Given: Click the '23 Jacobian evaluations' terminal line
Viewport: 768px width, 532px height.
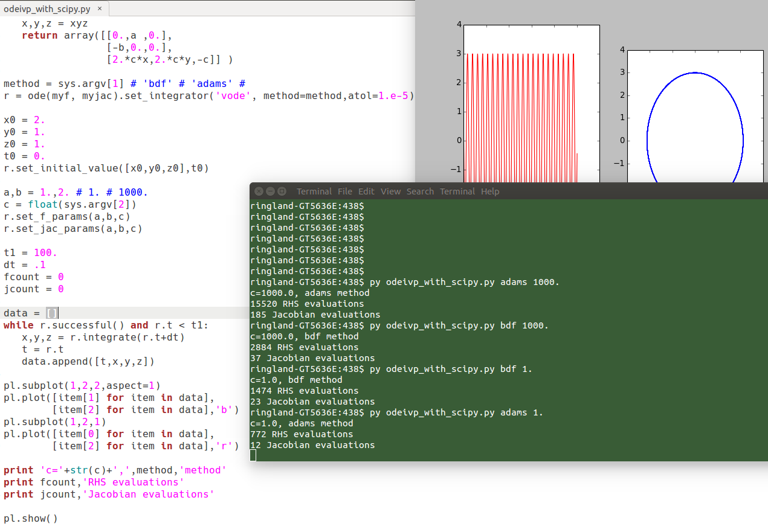Looking at the screenshot, I should point(312,402).
